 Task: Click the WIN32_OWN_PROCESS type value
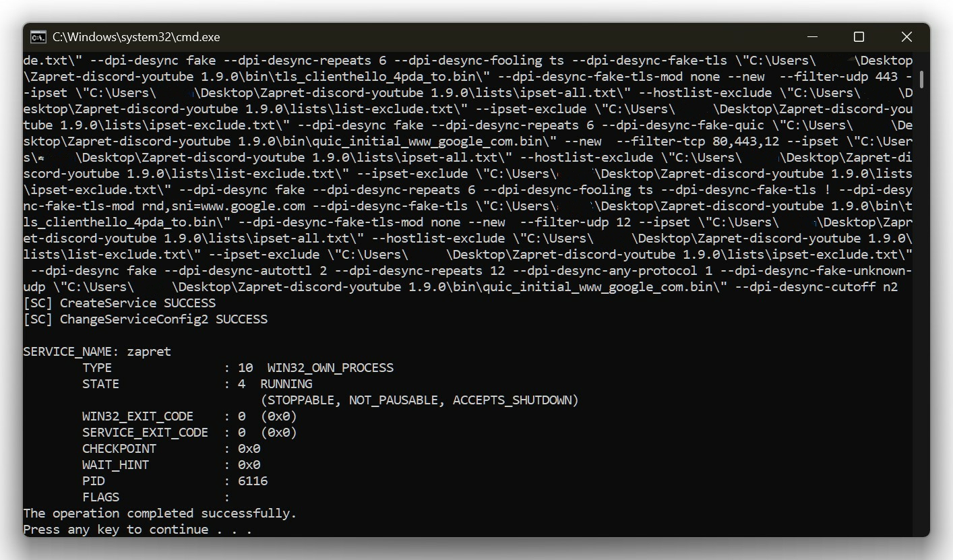pyautogui.click(x=330, y=368)
